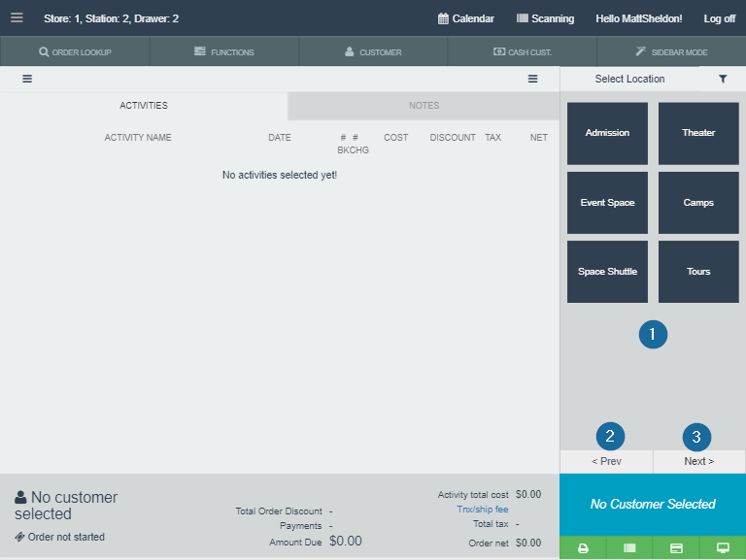
Task: Filter locations with the funnel icon
Action: click(723, 79)
